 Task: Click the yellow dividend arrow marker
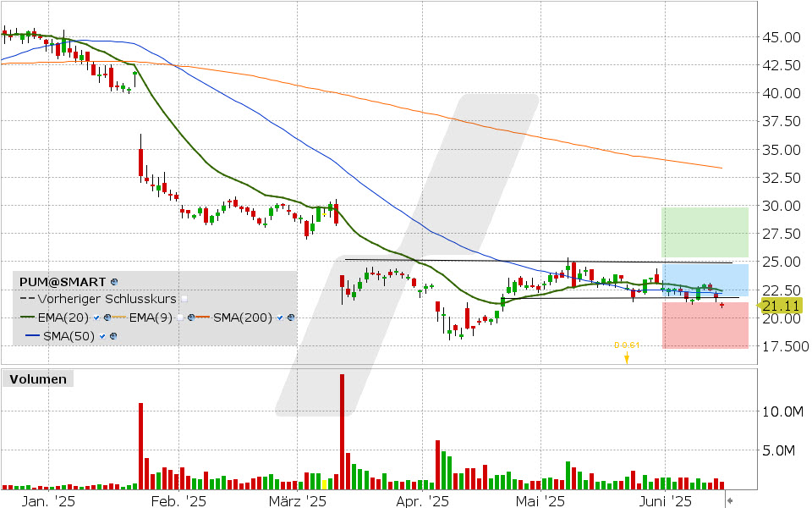click(x=627, y=357)
